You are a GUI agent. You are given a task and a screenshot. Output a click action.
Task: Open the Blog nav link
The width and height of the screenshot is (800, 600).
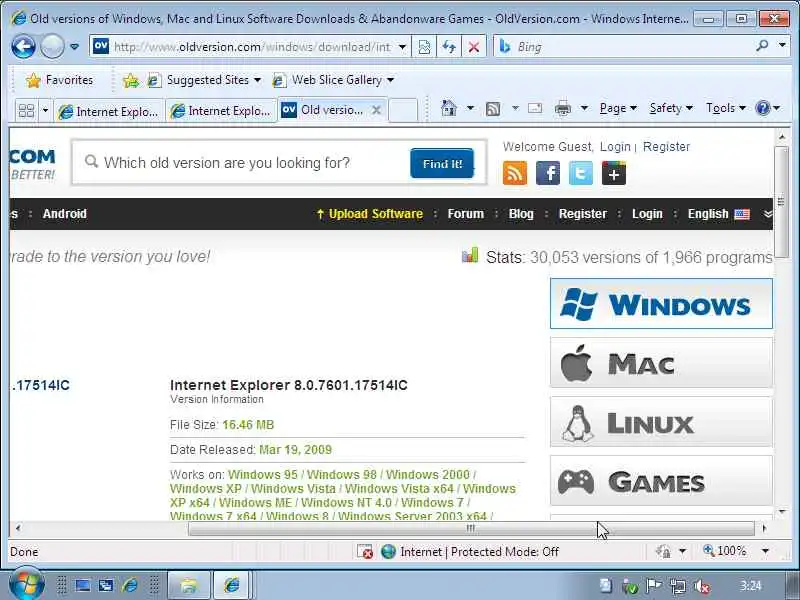click(x=521, y=214)
